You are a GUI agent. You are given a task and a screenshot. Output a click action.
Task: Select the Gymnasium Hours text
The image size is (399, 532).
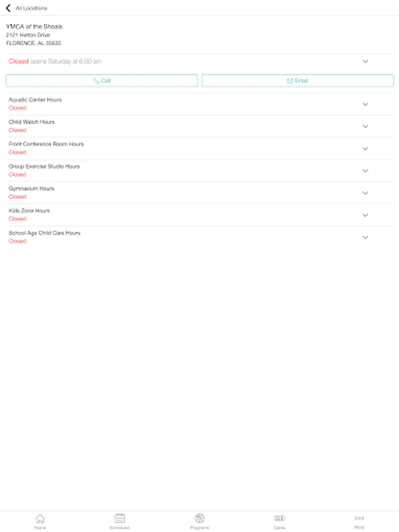pyautogui.click(x=31, y=189)
